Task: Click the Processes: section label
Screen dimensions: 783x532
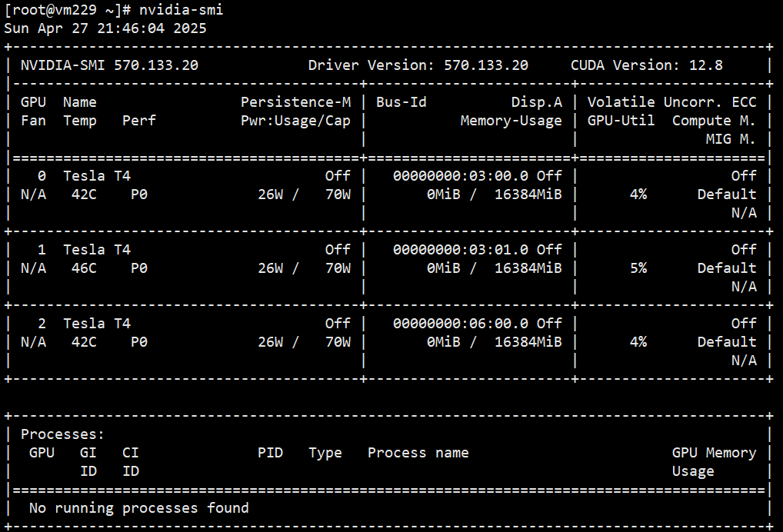Action: point(62,434)
